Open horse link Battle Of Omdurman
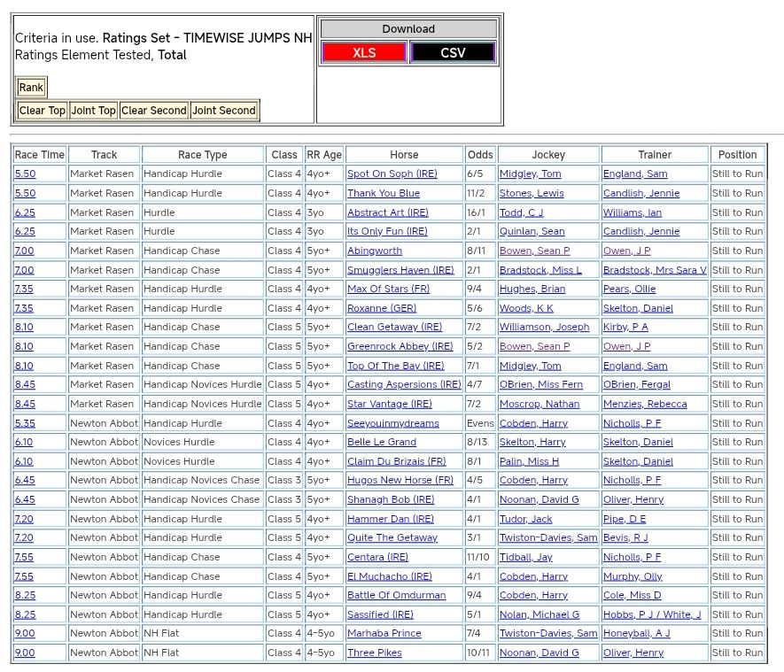 tap(396, 596)
